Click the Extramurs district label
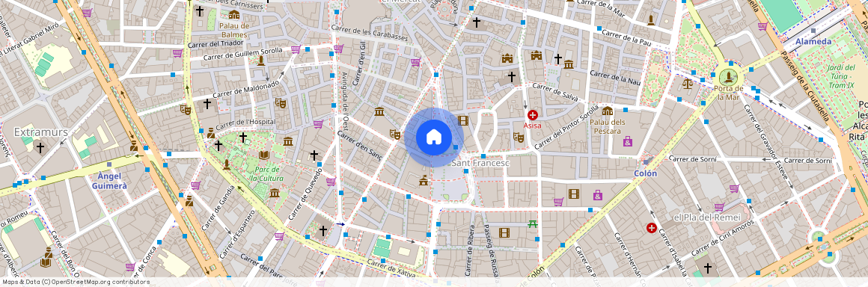The image size is (868, 287). (40, 132)
